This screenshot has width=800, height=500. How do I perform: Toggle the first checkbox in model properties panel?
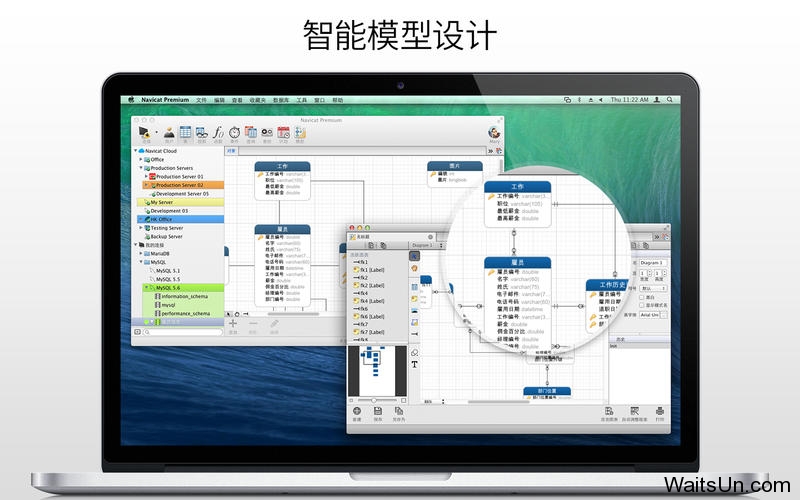point(642,297)
